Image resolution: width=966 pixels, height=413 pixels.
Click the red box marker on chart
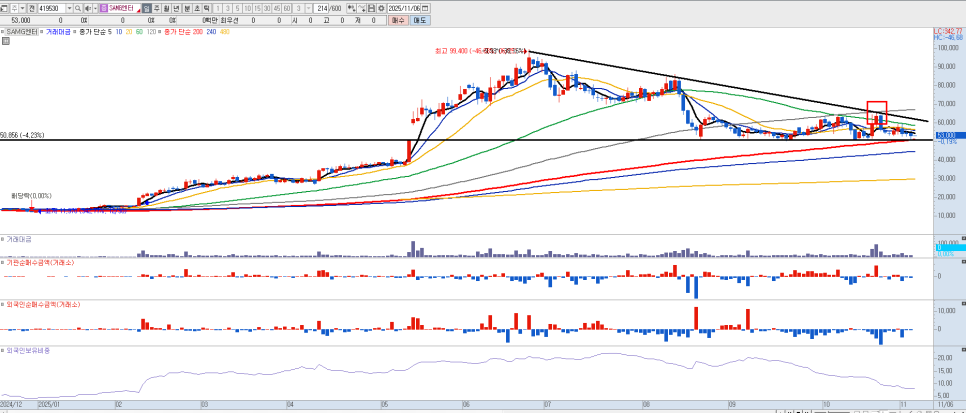877,112
